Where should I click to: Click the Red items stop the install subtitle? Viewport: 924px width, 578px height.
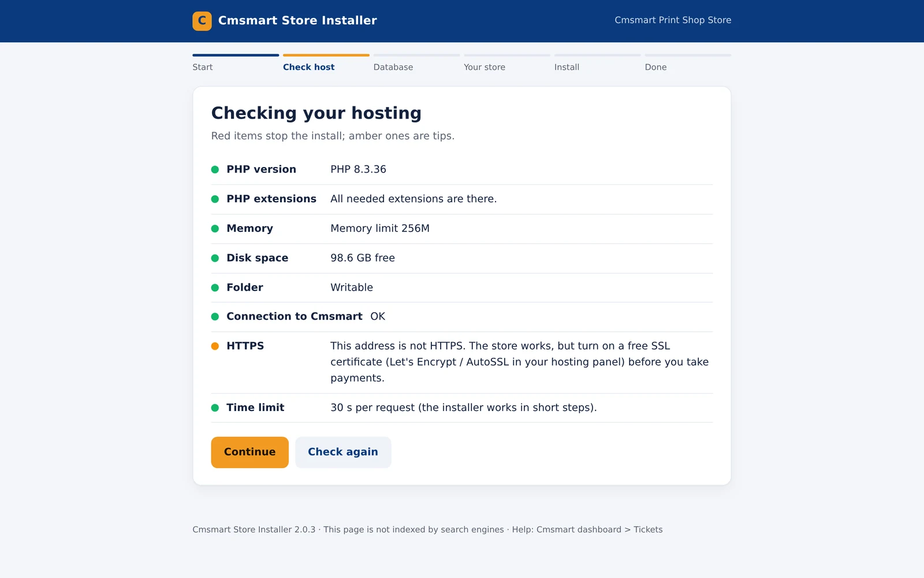(333, 136)
